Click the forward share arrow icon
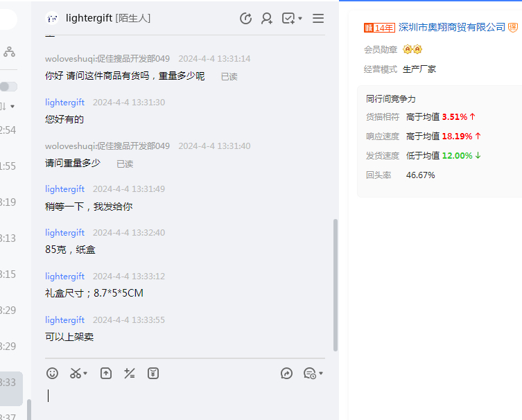 tap(286, 374)
